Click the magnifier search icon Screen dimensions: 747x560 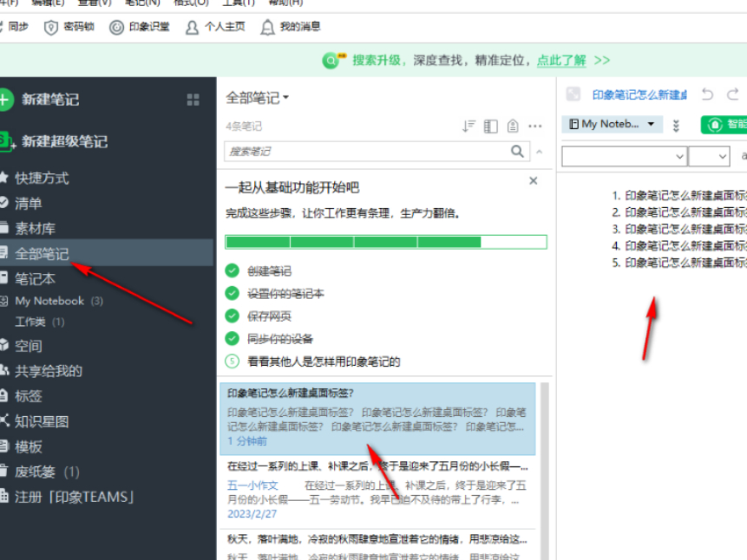click(x=517, y=152)
